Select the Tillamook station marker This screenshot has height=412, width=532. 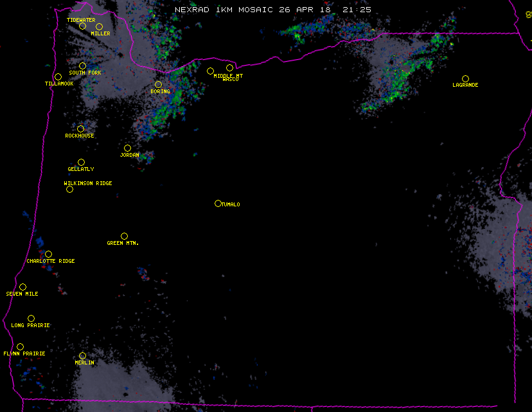[58, 77]
